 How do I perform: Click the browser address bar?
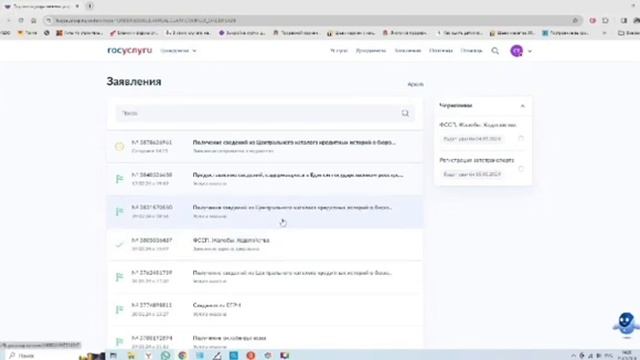312,20
